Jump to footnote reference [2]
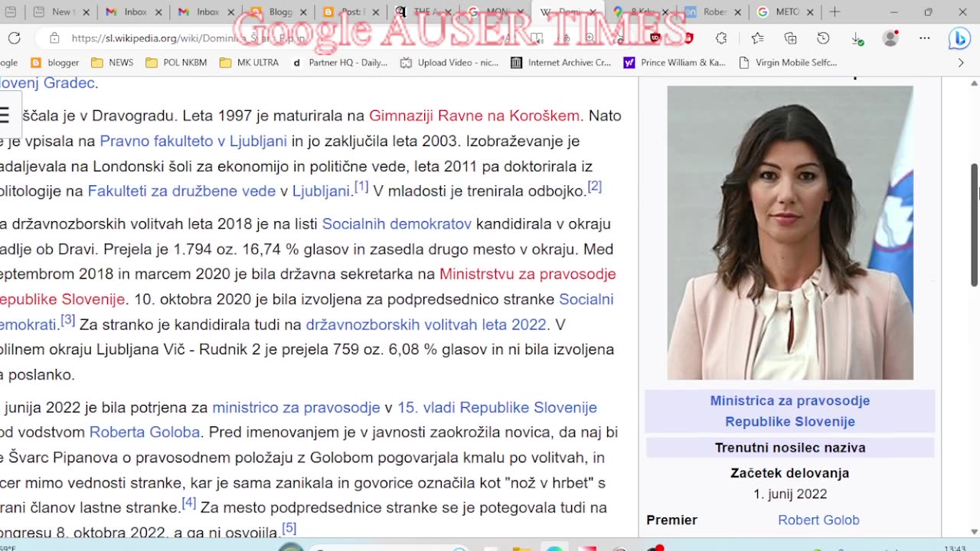This screenshot has height=551, width=980. (x=594, y=187)
